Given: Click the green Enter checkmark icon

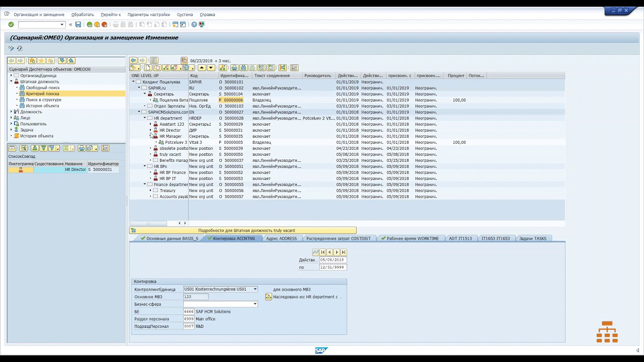Looking at the screenshot, I should coord(11,25).
